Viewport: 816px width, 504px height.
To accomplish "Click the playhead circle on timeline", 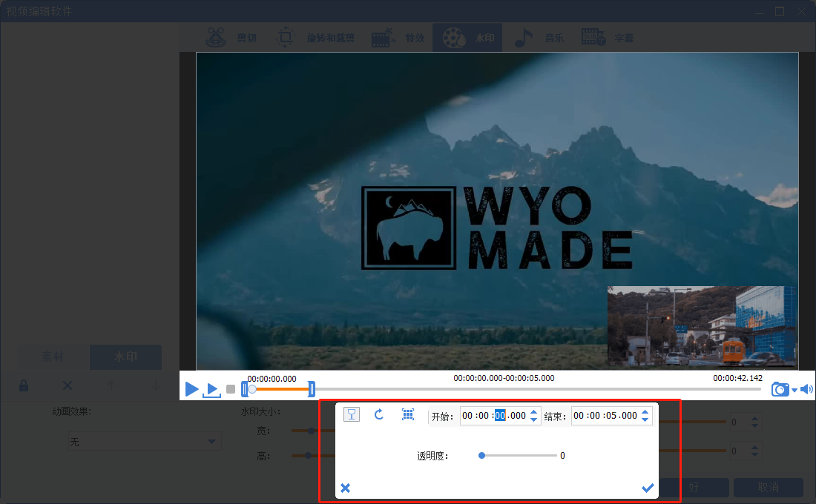I will (252, 389).
